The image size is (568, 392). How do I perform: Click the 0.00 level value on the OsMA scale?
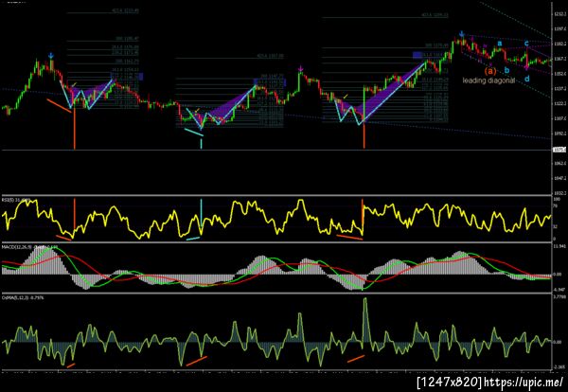click(559, 342)
